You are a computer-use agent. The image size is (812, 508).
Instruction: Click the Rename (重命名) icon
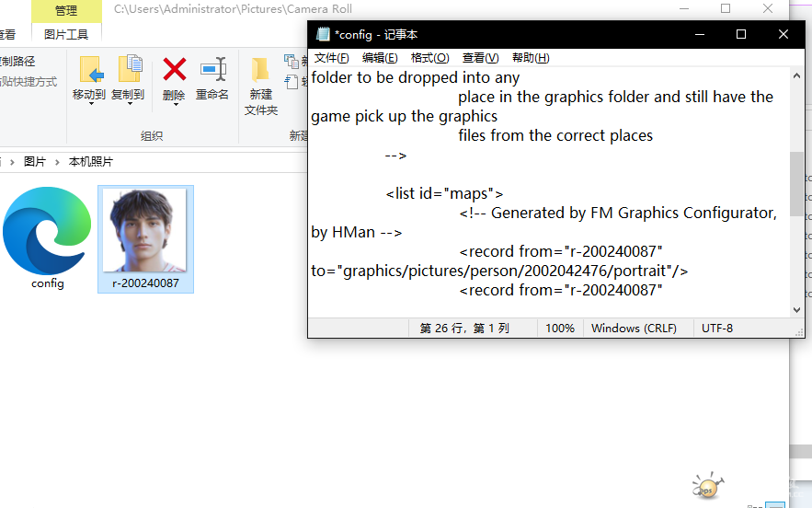212,70
